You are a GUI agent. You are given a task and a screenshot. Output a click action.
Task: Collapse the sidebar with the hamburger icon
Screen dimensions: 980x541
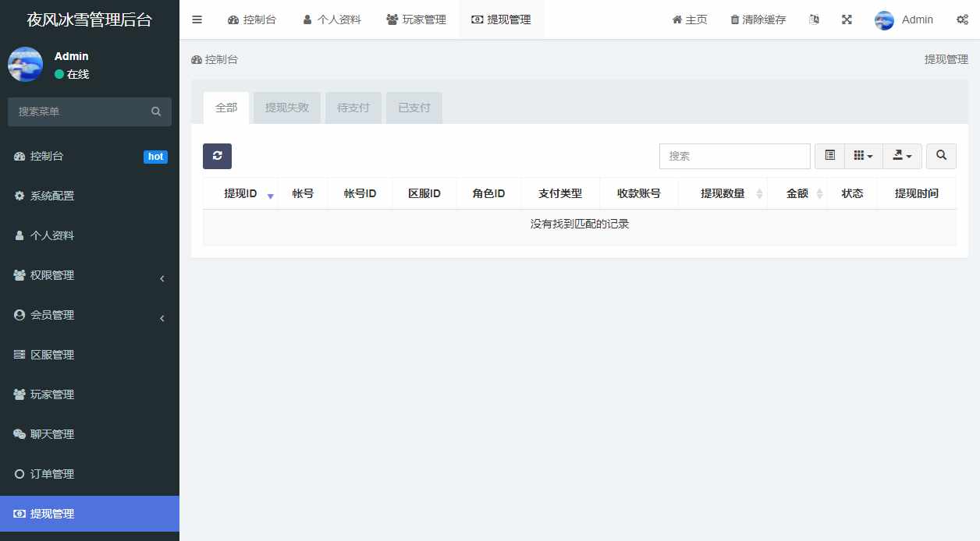[x=197, y=19]
